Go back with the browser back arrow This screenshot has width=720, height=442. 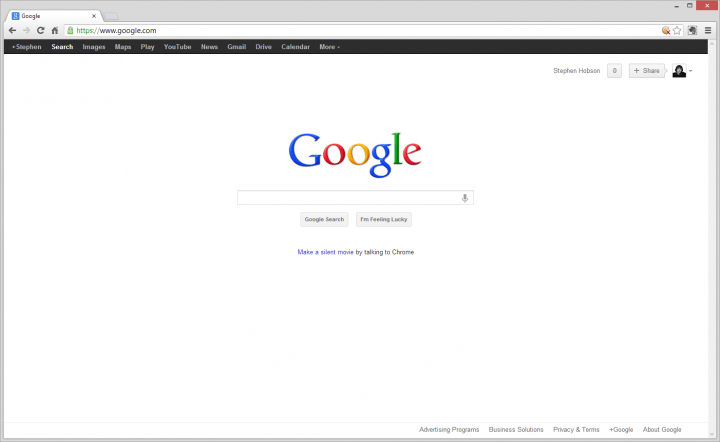click(12, 30)
